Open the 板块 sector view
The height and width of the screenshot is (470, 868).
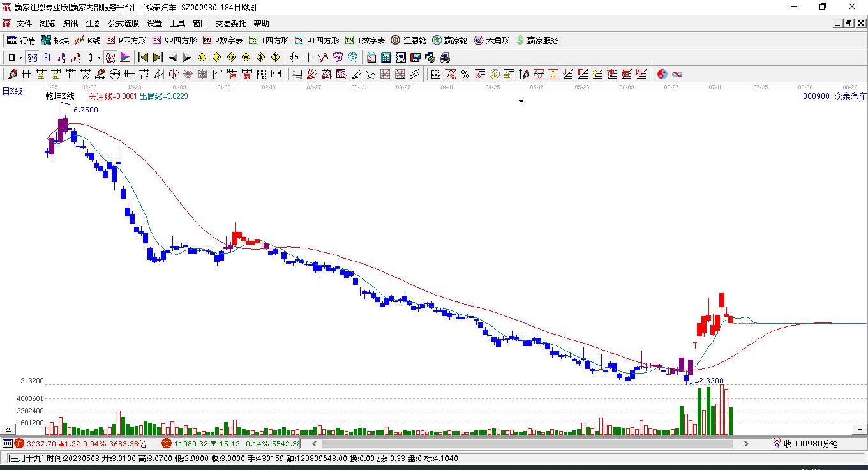[55, 40]
